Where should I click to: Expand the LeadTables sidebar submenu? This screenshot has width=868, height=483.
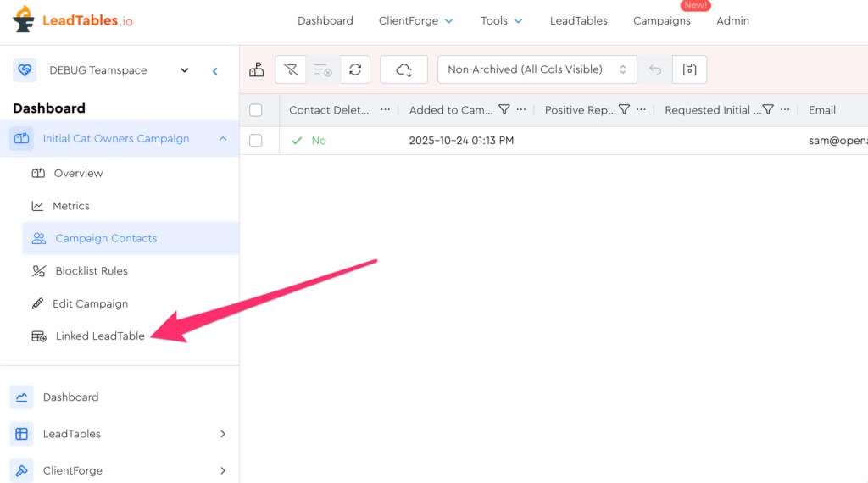click(223, 434)
